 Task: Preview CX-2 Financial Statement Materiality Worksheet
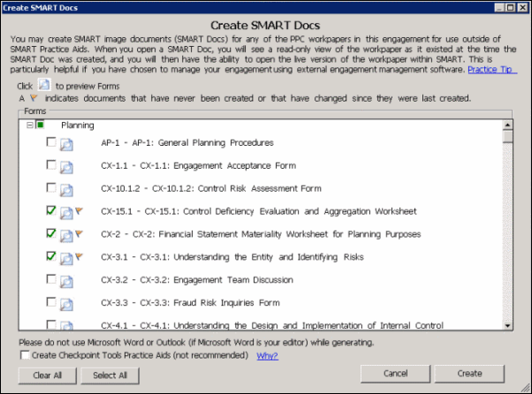tap(66, 235)
